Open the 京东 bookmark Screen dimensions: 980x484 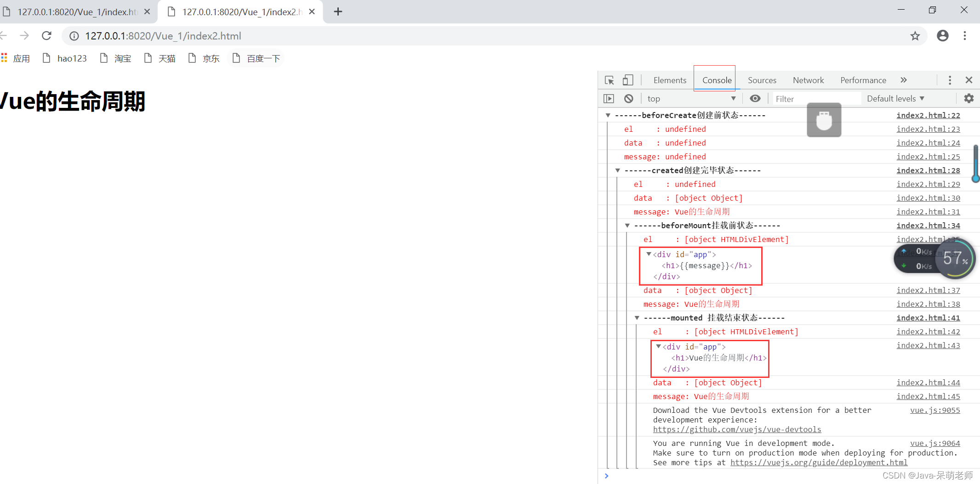click(x=204, y=58)
